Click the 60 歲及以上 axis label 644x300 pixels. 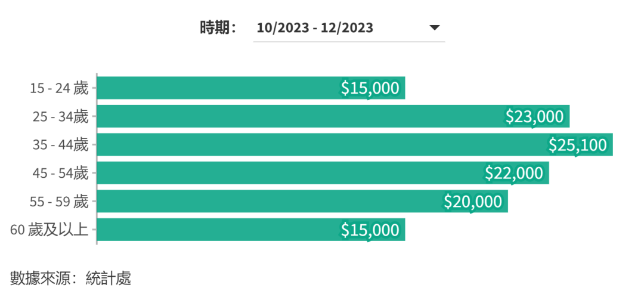tap(49, 230)
